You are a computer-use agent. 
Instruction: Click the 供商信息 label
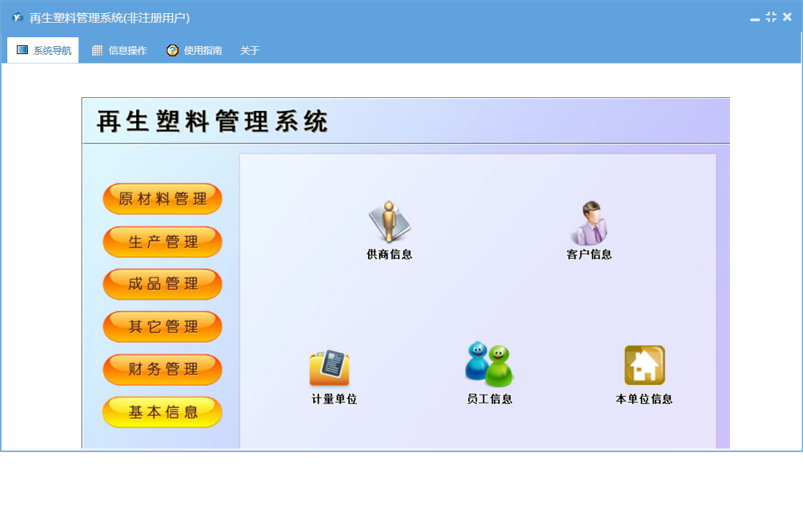point(389,254)
